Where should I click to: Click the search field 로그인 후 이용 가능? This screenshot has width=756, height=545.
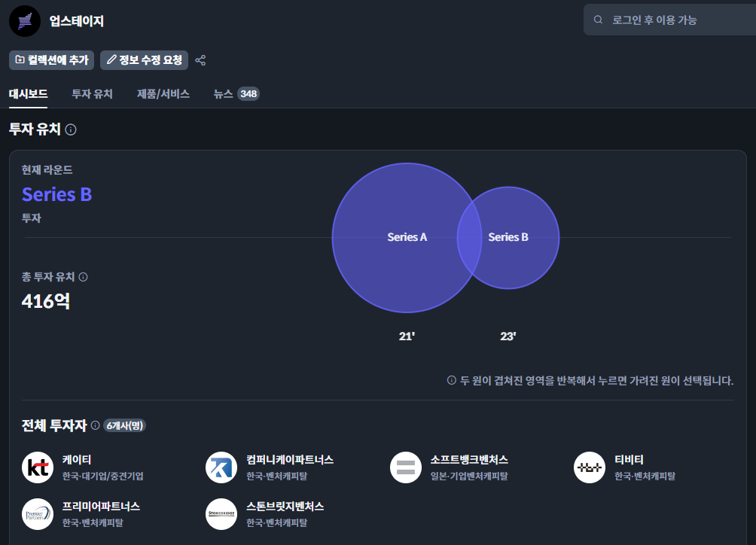pos(669,20)
